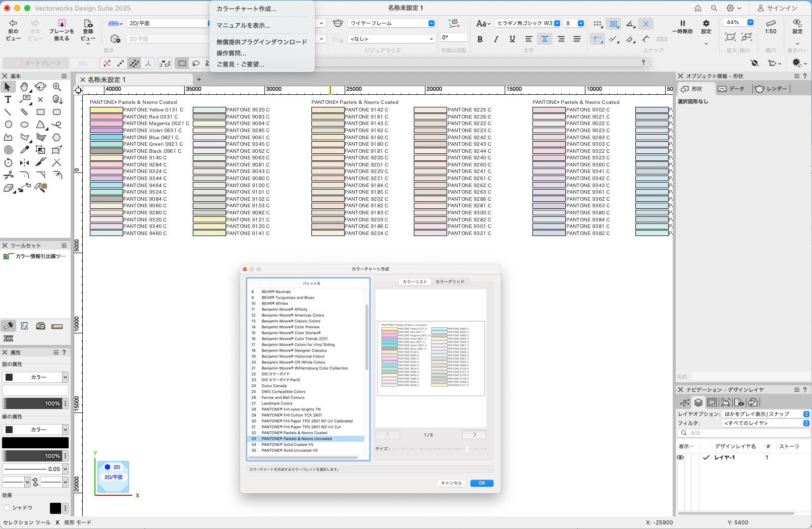The image size is (812, 529).
Task: Click the black pen color swatch
Action: click(x=35, y=443)
